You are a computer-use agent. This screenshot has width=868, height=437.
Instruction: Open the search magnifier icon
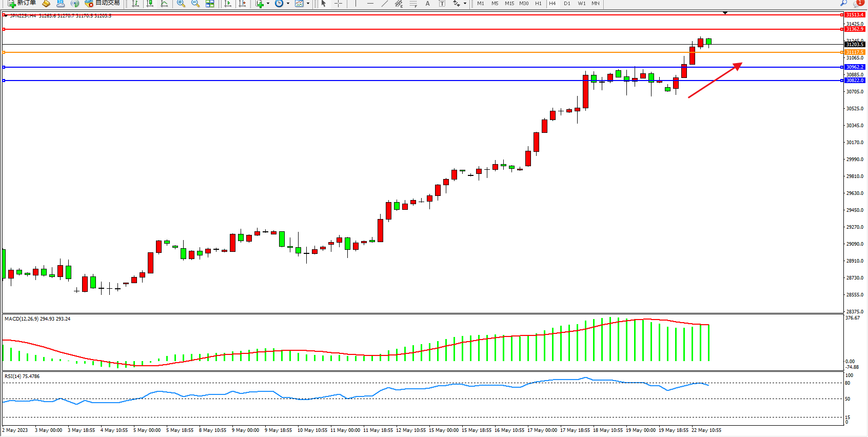[843, 3]
